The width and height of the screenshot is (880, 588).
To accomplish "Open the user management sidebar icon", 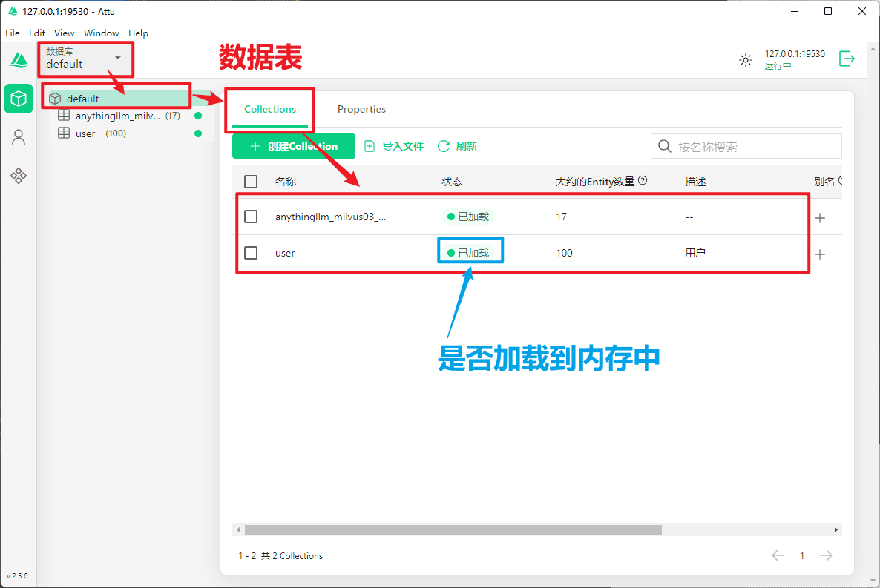I will pos(19,137).
